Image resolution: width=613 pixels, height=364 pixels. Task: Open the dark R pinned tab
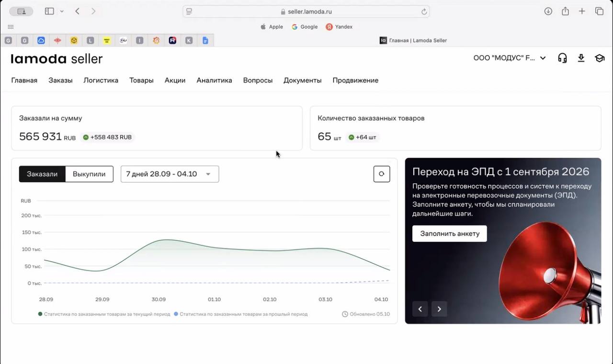(x=172, y=41)
